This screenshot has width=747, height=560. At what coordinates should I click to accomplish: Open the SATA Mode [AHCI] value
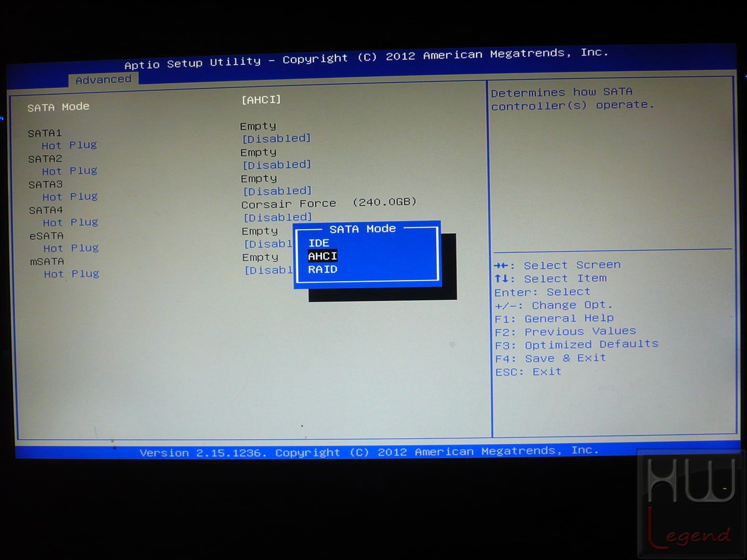pos(261,100)
